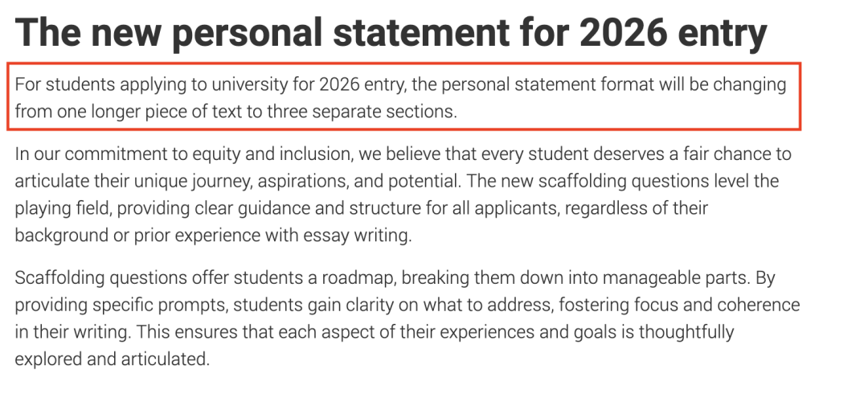Click the phrase "equity and inclusion" in the second paragraph
This screenshot has width=868, height=398.
click(x=272, y=154)
